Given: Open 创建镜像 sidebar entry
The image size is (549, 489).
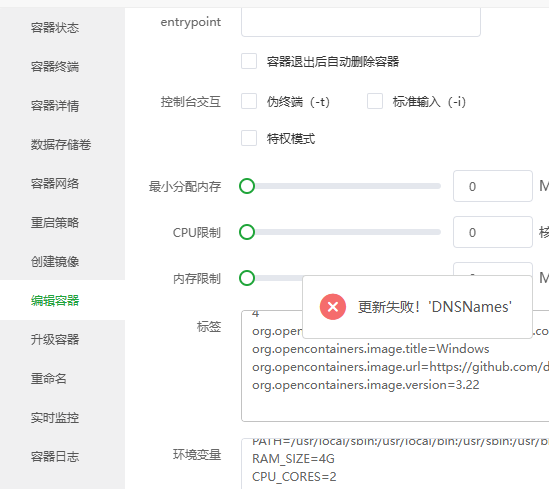Looking at the screenshot, I should click(55, 261).
